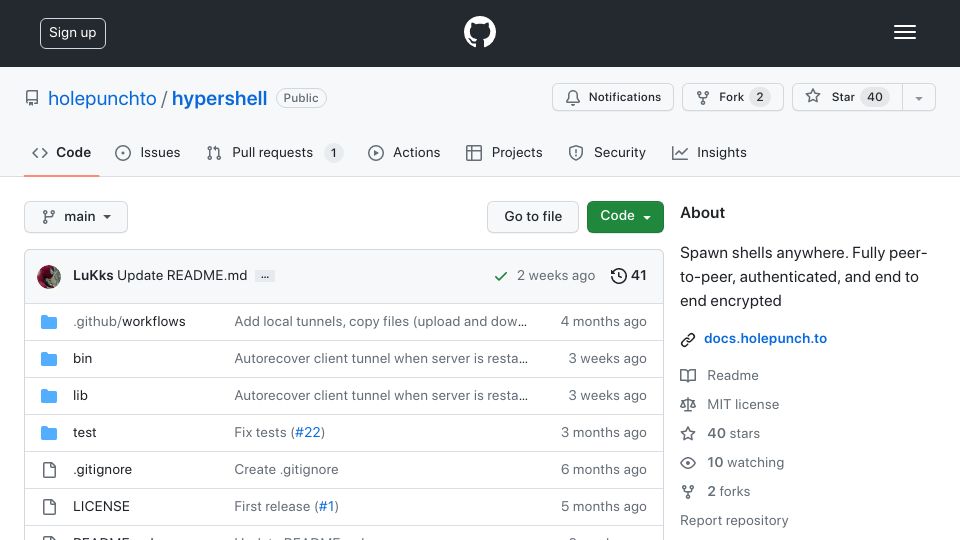
Task: Click the star count badge showing 40
Action: pyautogui.click(x=875, y=97)
